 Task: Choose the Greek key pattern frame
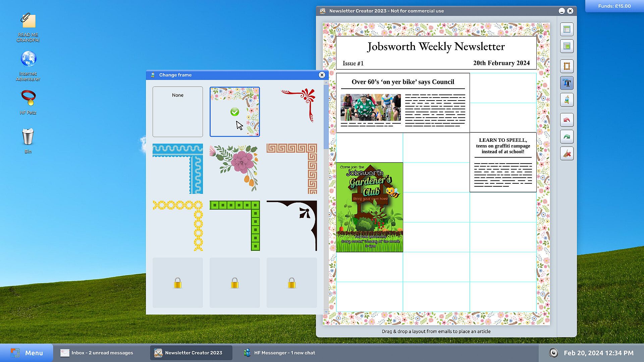291,169
